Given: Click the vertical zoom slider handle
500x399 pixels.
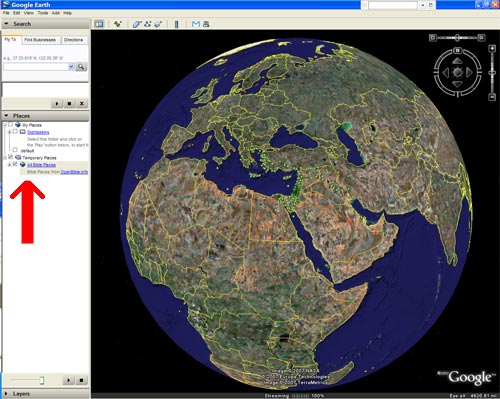Looking at the screenshot, I should [x=492, y=72].
